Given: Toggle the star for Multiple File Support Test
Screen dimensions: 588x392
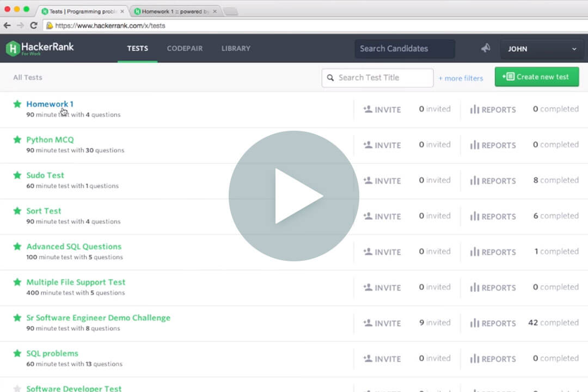Looking at the screenshot, I should tap(17, 282).
